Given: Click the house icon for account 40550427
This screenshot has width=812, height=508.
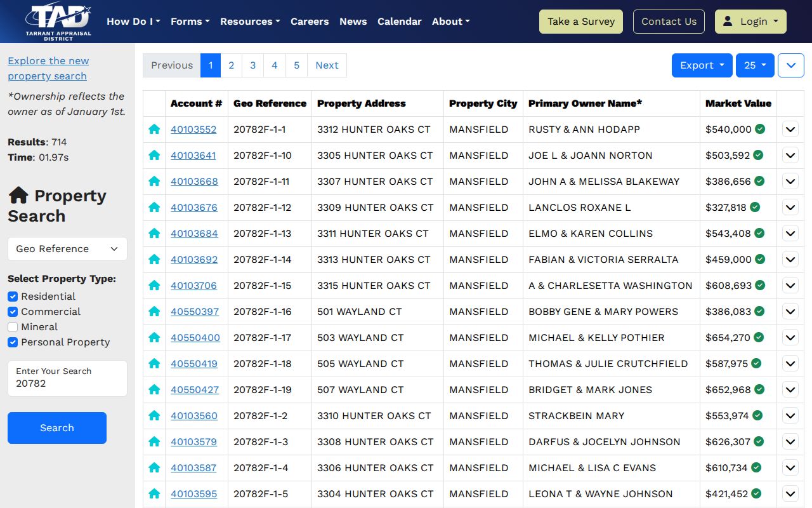Looking at the screenshot, I should coord(154,389).
